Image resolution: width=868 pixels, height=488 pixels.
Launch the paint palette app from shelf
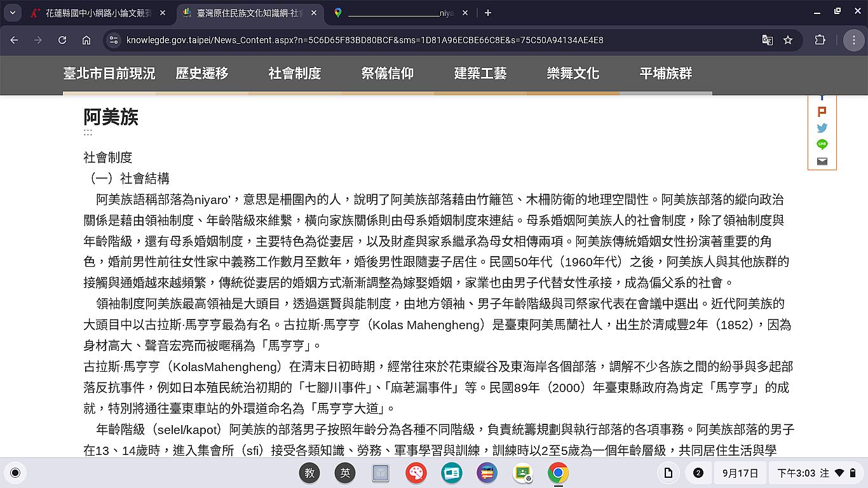coord(416,473)
